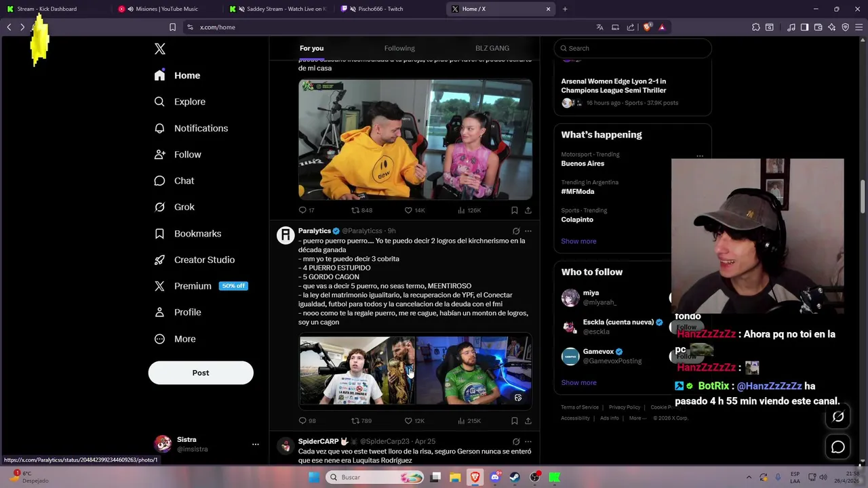Viewport: 868px width, 488px height.
Task: Open a new browser tab
Action: point(565,9)
